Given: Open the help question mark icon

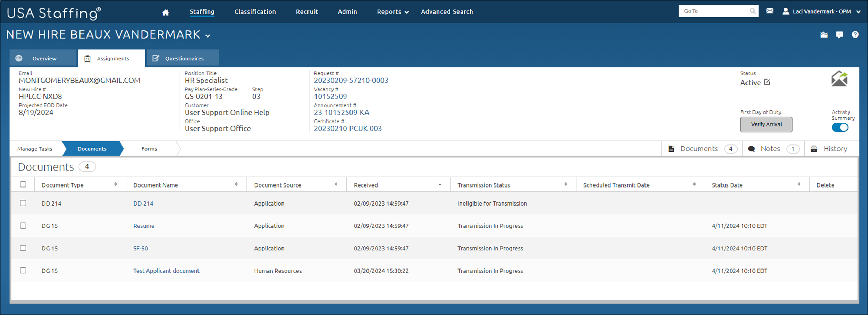Looking at the screenshot, I should pos(855,35).
